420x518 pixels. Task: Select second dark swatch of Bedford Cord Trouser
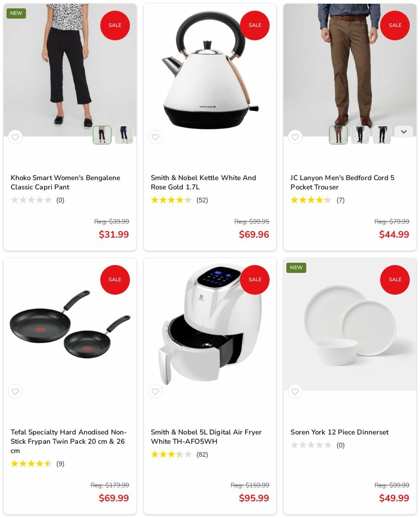click(360, 135)
